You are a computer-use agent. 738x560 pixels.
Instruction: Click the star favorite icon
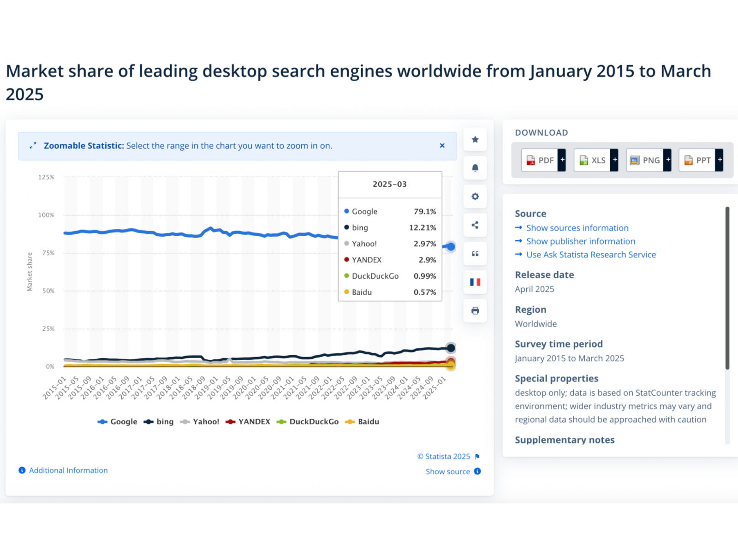[475, 139]
